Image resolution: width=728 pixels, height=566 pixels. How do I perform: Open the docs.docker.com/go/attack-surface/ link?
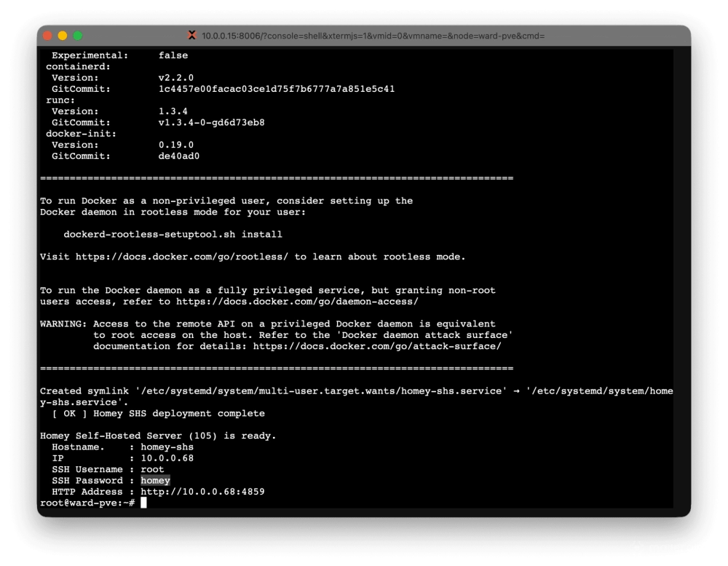[377, 346]
